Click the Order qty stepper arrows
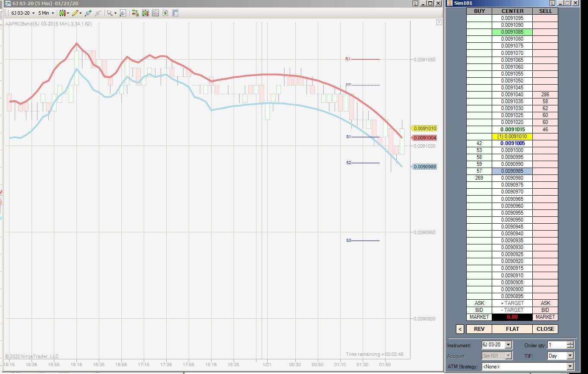The image size is (588, 374). (x=570, y=345)
